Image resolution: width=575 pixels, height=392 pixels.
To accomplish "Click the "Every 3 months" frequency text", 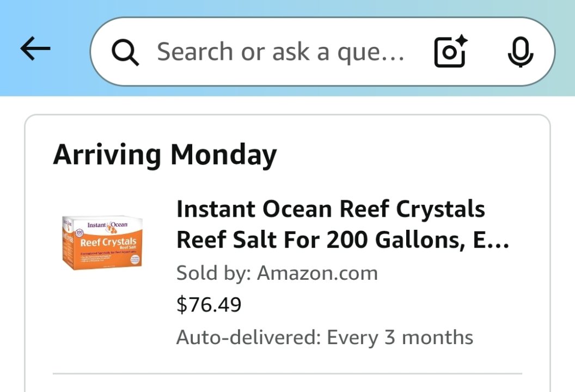I will pyautogui.click(x=400, y=338).
